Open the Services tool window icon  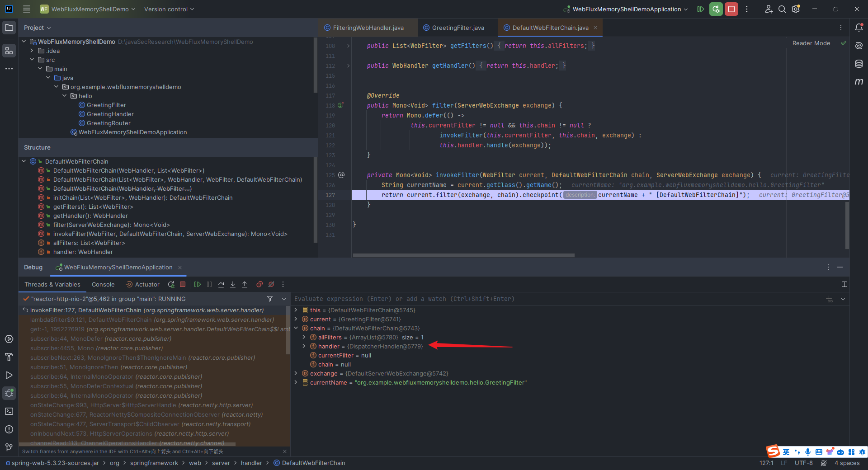pos(9,339)
